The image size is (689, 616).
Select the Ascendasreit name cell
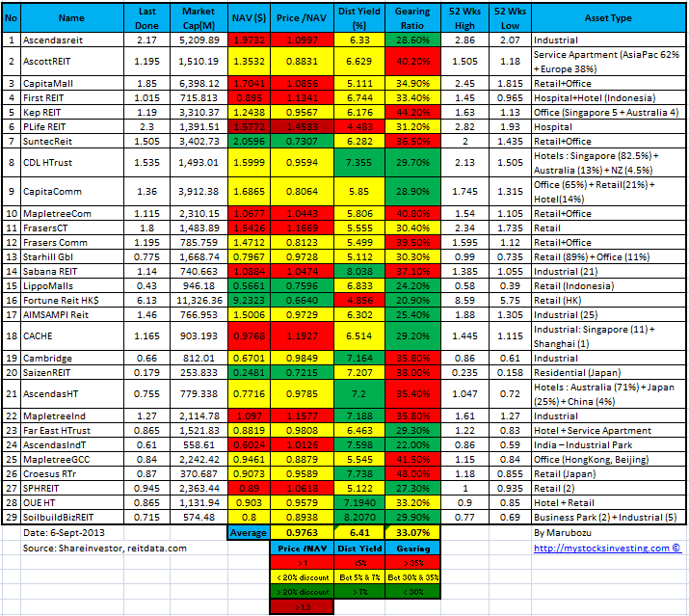click(72, 40)
